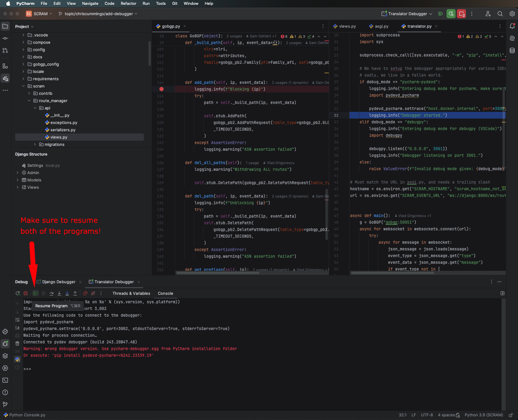Open the Notifications bell icon
The width and height of the screenshot is (518, 420).
click(x=512, y=26)
